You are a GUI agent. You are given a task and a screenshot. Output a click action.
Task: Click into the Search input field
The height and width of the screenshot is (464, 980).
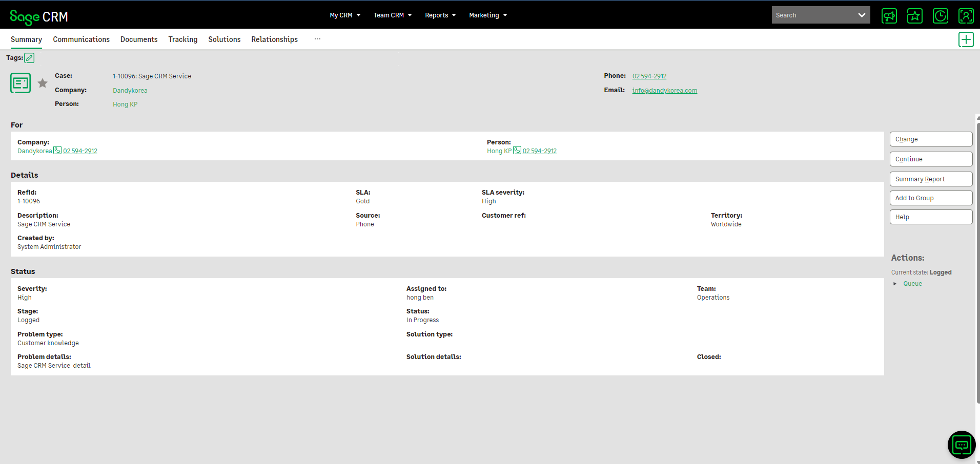[x=813, y=15]
